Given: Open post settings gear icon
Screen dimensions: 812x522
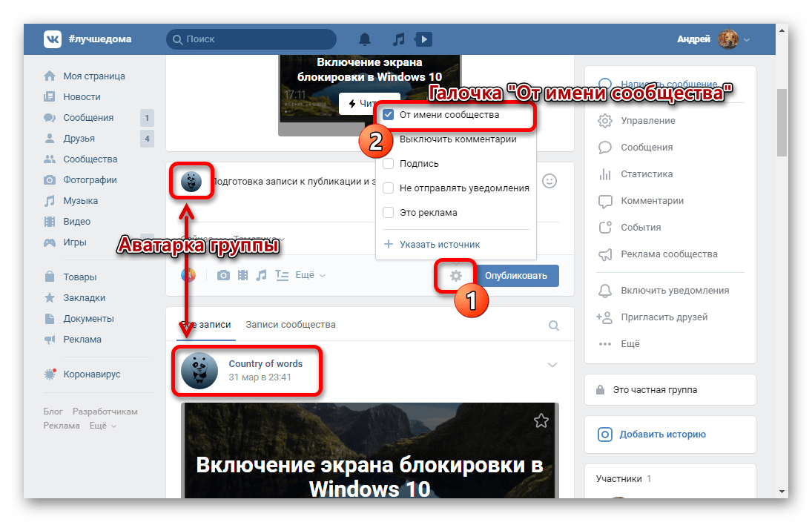Looking at the screenshot, I should click(456, 276).
